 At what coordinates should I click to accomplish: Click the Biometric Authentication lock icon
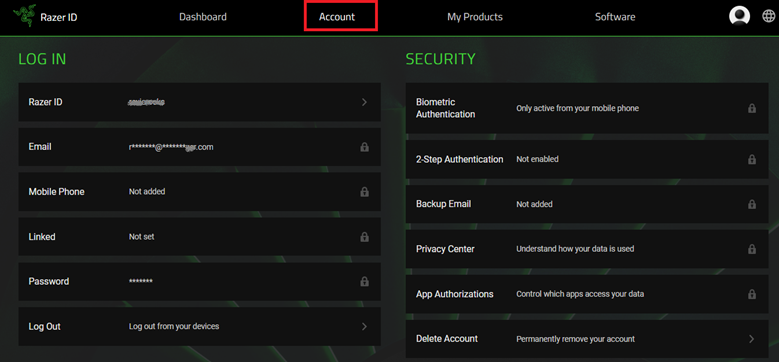pyautogui.click(x=752, y=108)
